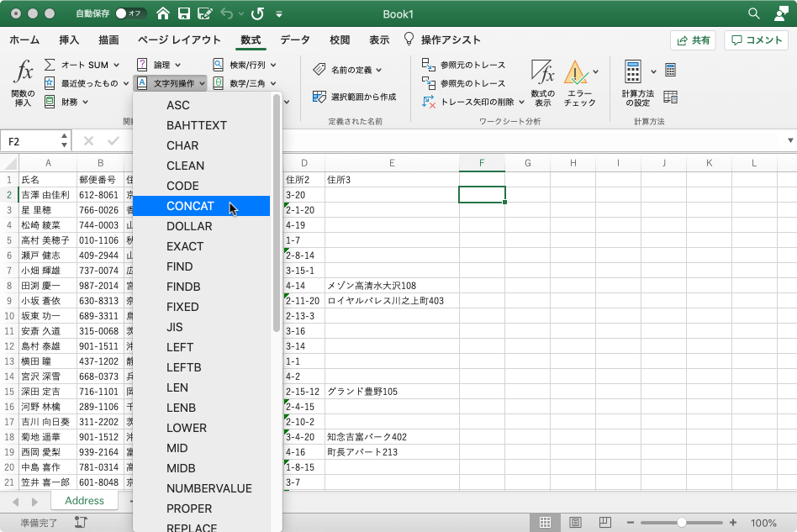Click Show Formulas (数式の表示) icon
This screenshot has width=797, height=532.
(542, 71)
